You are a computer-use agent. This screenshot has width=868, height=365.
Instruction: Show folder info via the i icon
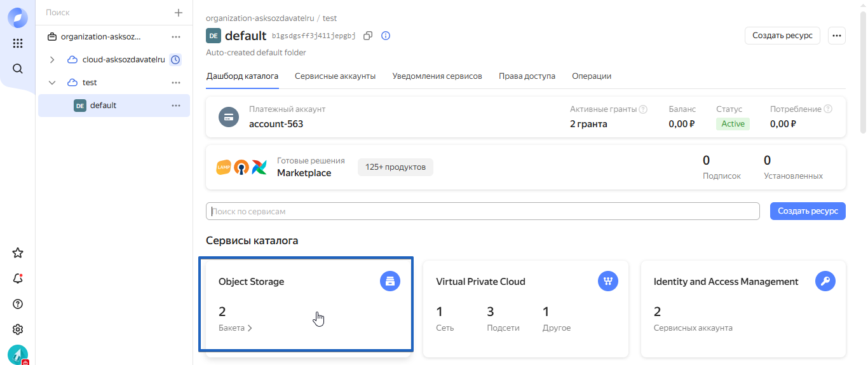pos(386,36)
